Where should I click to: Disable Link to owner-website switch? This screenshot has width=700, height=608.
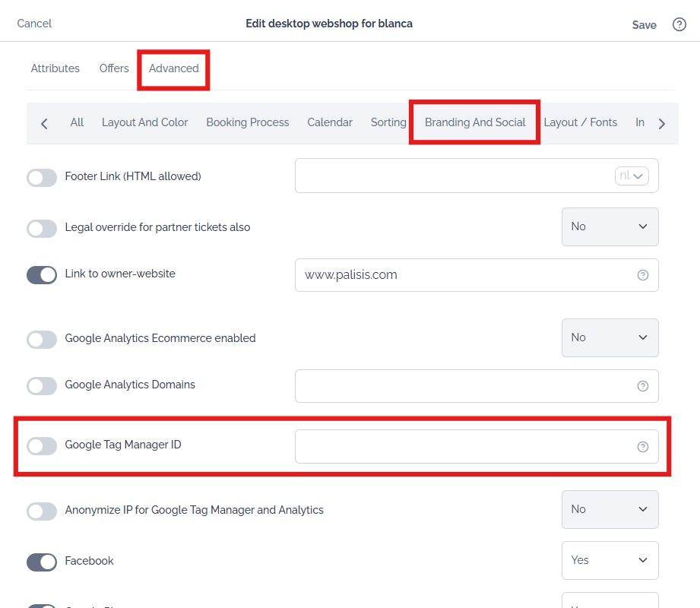(x=42, y=275)
